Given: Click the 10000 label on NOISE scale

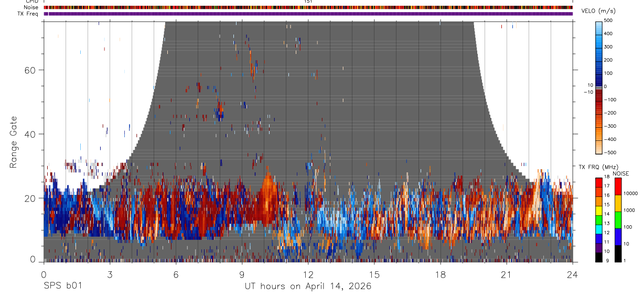Looking at the screenshot, I should point(631,193).
